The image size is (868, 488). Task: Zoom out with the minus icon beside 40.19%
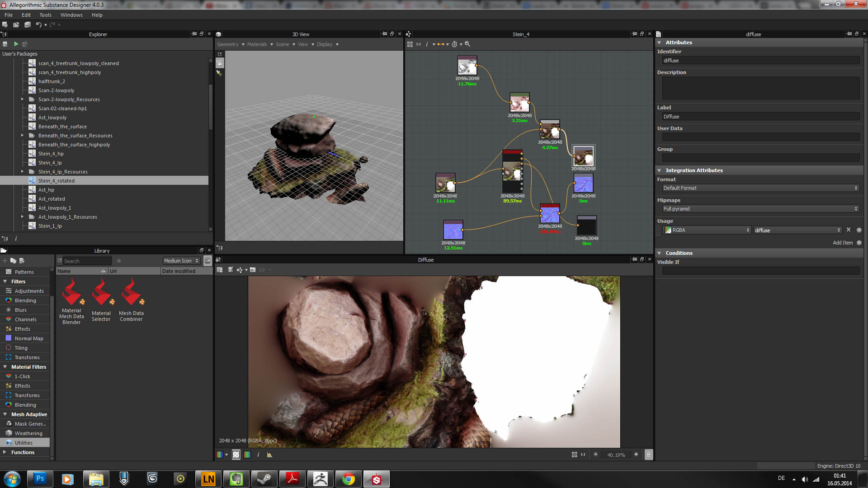click(x=595, y=455)
